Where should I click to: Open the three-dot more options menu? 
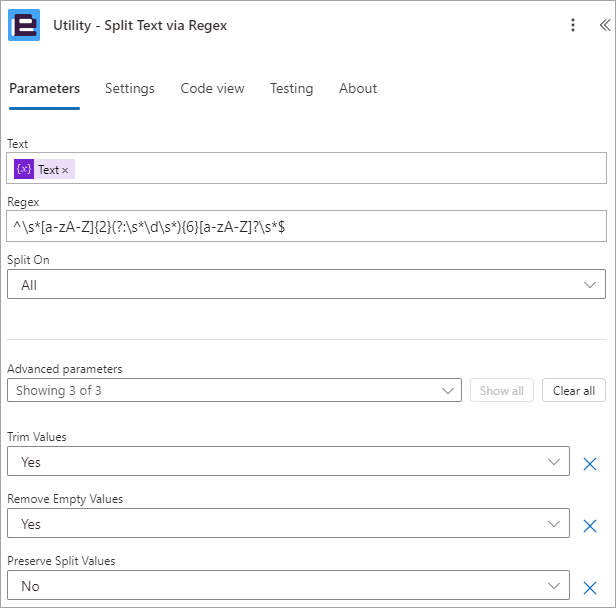[x=572, y=25]
